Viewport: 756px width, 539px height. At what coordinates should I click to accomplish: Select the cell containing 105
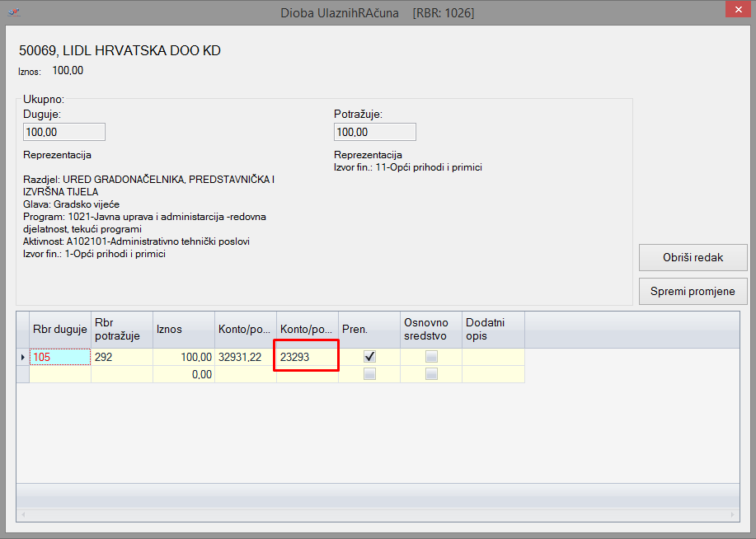tap(60, 357)
